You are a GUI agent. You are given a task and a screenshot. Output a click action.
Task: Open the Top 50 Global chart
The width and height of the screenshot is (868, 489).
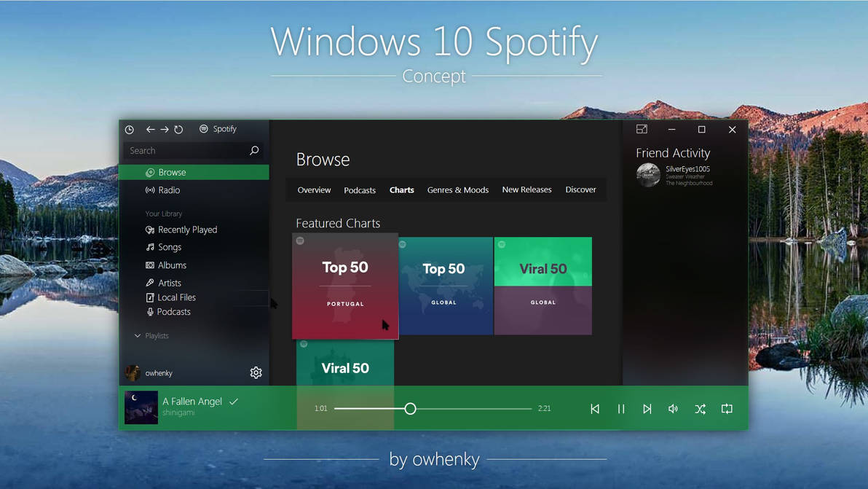pyautogui.click(x=446, y=286)
